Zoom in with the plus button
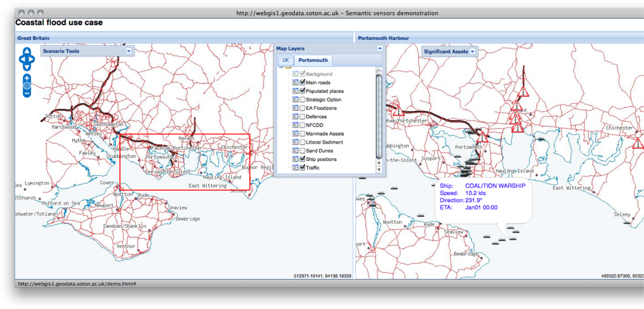Viewport: 644px width, 309px height. coord(26,78)
